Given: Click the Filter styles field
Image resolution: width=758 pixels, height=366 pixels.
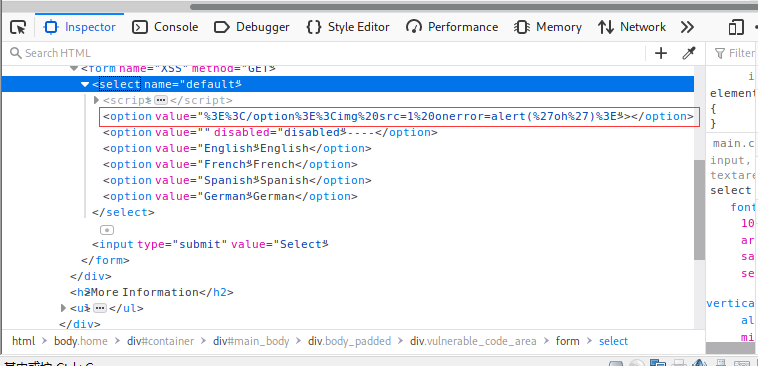Looking at the screenshot, I should pyautogui.click(x=735, y=53).
